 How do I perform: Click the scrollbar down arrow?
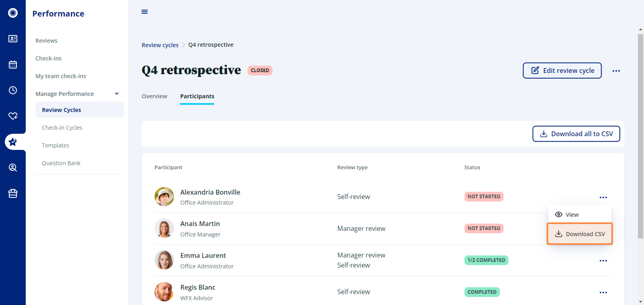(x=640, y=302)
